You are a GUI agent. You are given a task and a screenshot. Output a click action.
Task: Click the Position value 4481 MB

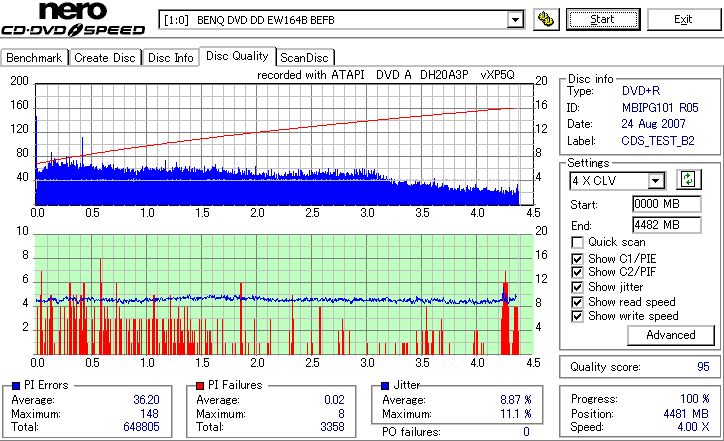coord(686,413)
